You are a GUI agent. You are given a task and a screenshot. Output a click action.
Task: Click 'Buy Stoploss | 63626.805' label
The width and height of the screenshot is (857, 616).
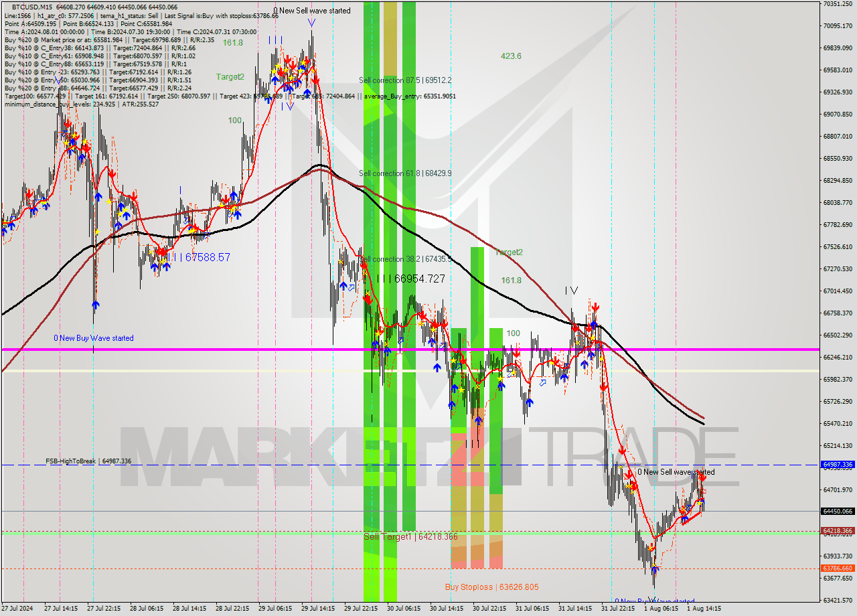coord(491,587)
